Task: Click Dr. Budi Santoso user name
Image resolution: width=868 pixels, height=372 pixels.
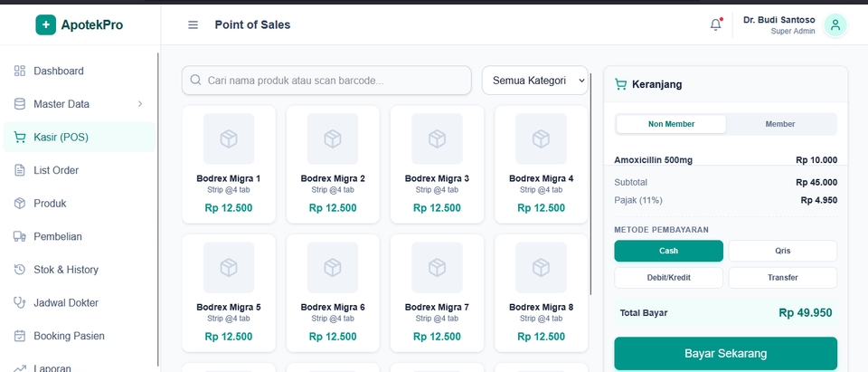Action: pyautogui.click(x=778, y=20)
